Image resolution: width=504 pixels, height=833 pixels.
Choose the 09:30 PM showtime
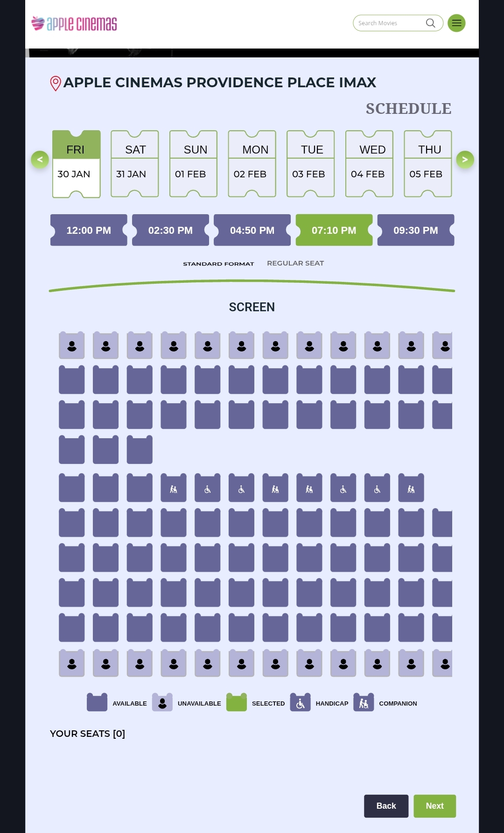(x=415, y=230)
